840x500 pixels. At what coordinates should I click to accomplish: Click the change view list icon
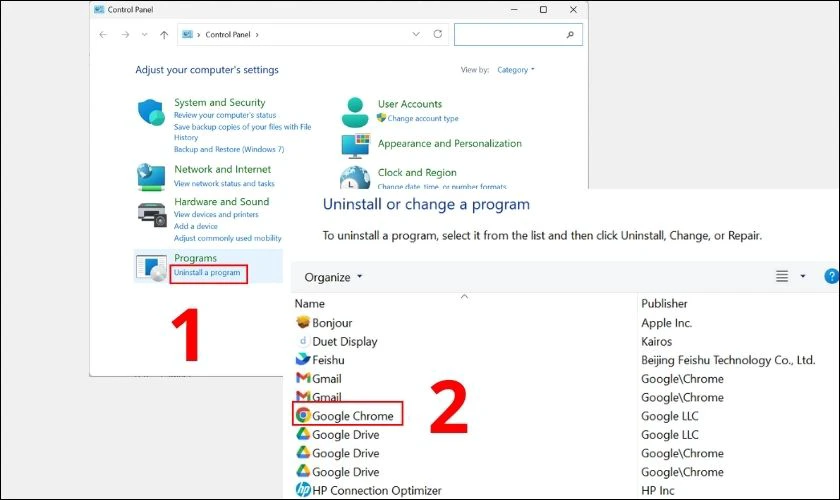pos(782,277)
